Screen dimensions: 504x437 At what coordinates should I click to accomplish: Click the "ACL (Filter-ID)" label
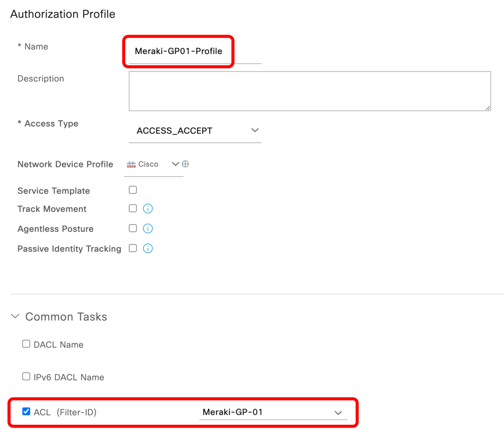[65, 412]
